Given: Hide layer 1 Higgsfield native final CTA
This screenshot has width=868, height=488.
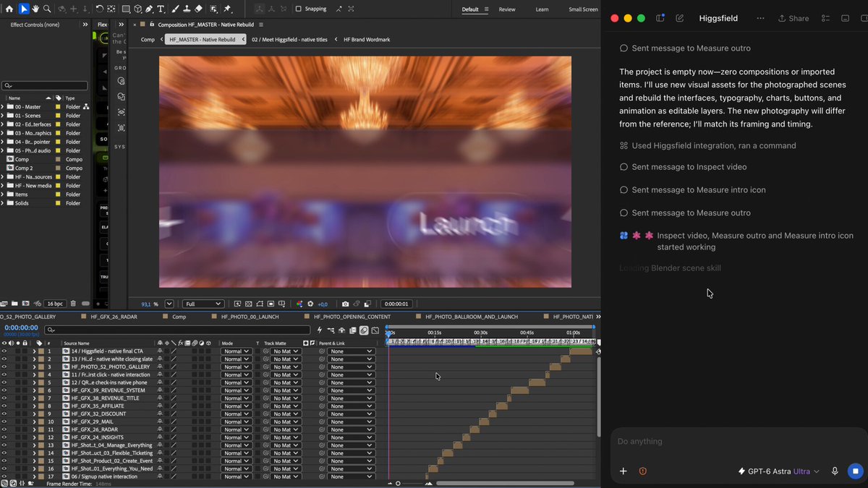Looking at the screenshot, I should tap(4, 351).
